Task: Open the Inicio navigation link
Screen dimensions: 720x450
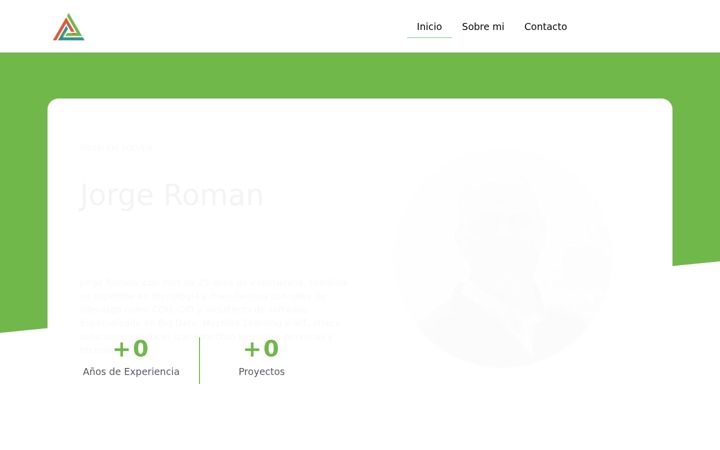Action: tap(429, 27)
